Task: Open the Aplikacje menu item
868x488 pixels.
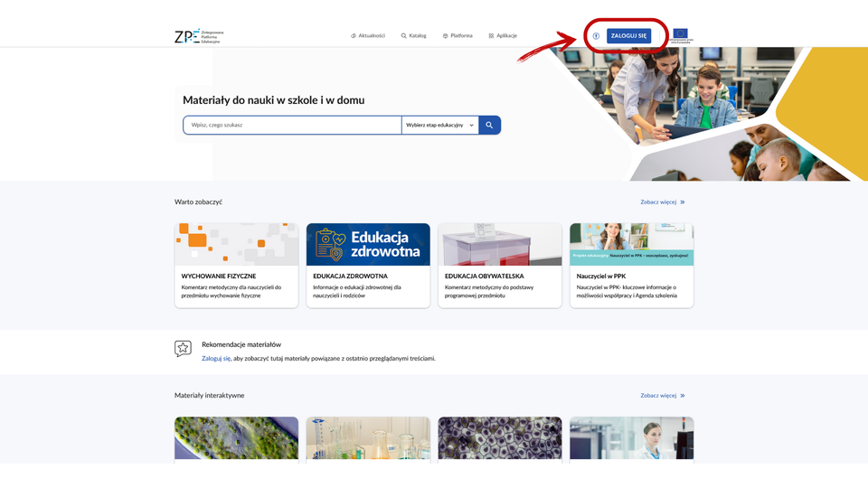Action: pos(503,36)
